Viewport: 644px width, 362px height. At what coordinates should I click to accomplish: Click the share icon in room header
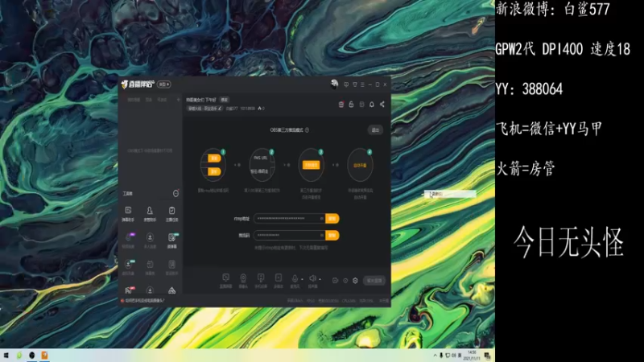coord(382,105)
